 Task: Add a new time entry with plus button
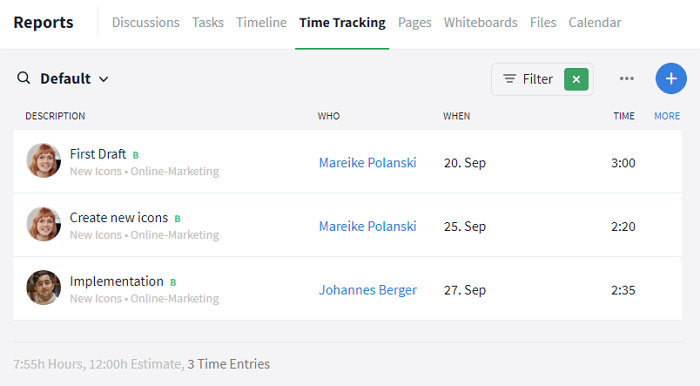pos(671,79)
